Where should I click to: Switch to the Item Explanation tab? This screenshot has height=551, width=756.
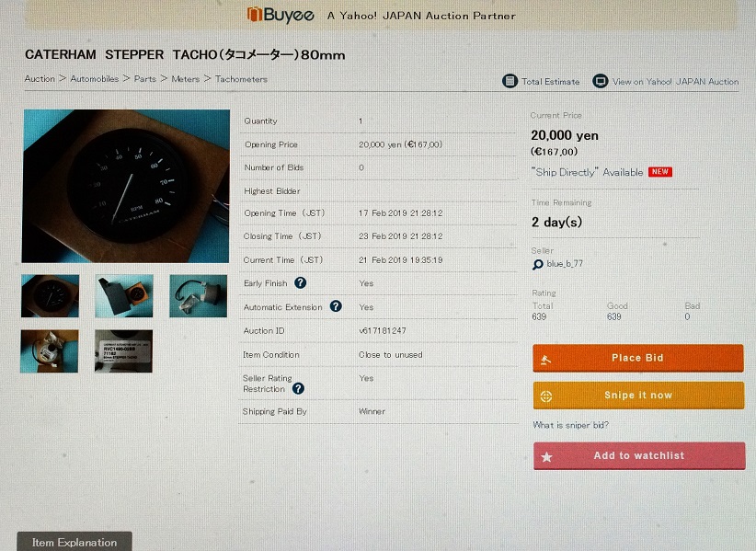click(74, 542)
